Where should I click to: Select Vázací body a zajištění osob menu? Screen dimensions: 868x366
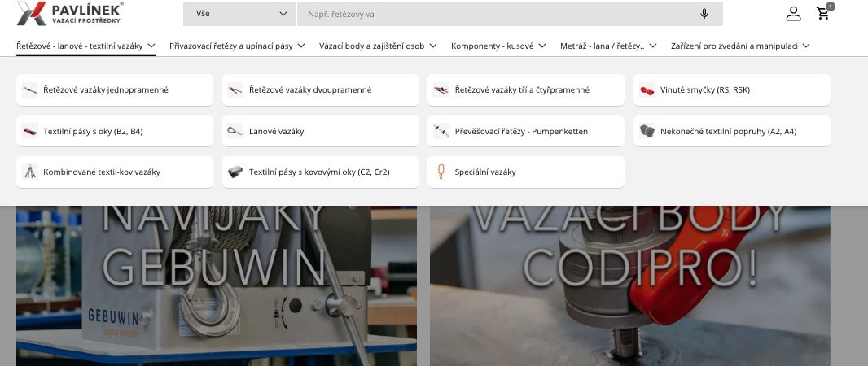click(372, 46)
